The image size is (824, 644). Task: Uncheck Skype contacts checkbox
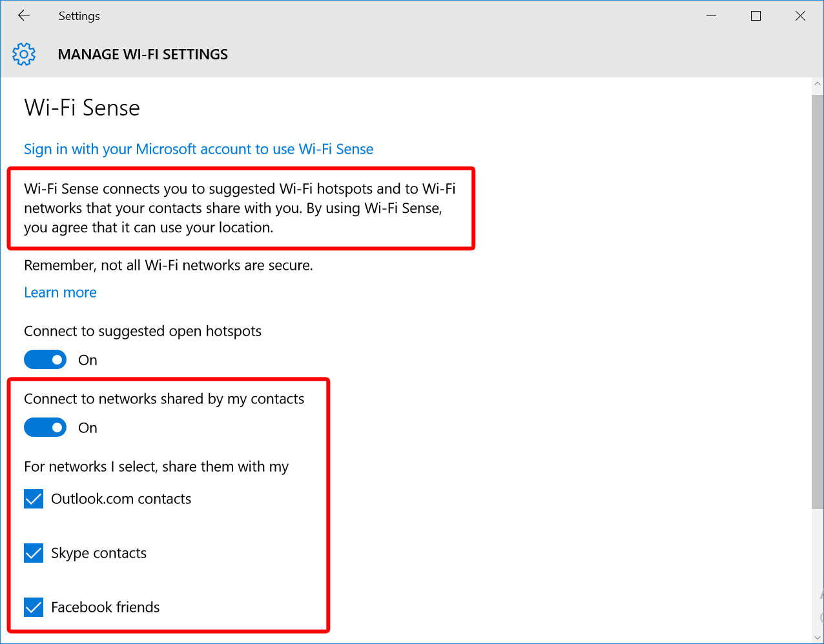click(x=34, y=553)
